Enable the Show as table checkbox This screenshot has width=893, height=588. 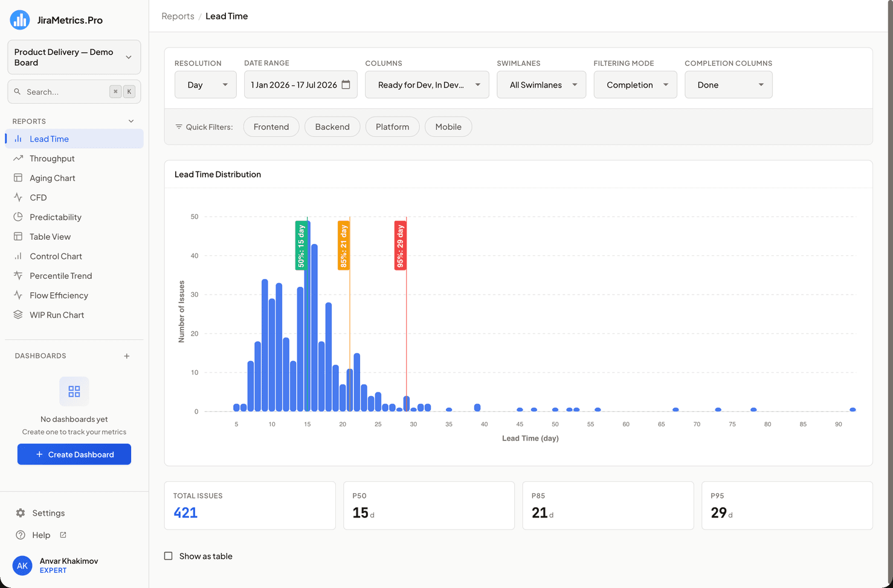169,556
